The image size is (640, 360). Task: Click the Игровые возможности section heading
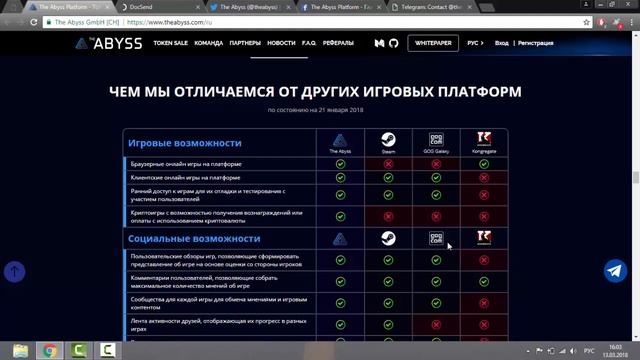[185, 143]
